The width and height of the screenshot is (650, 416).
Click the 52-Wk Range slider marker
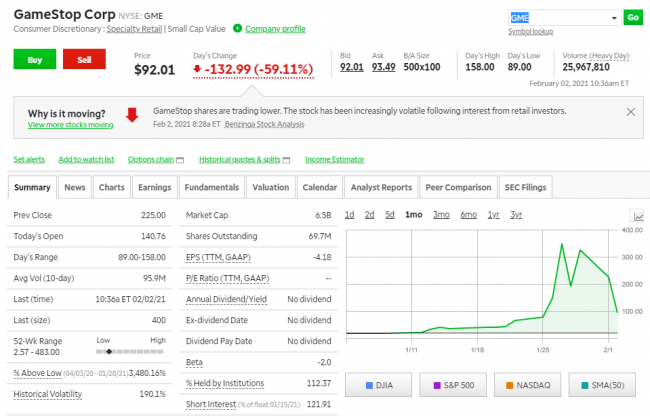tap(108, 351)
